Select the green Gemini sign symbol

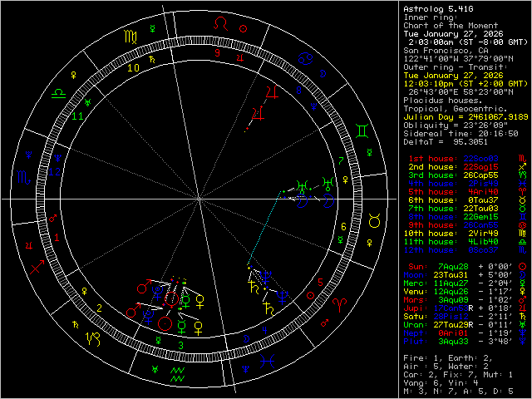(x=363, y=131)
